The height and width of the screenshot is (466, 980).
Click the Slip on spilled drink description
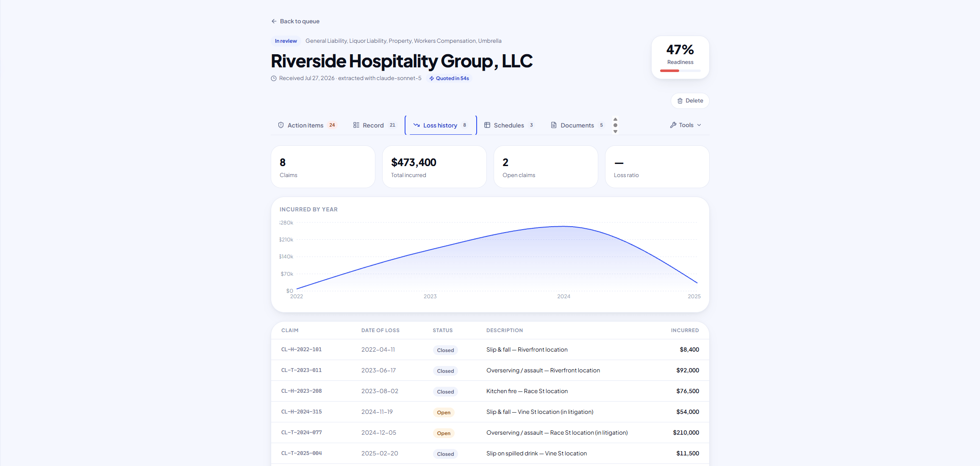(537, 454)
